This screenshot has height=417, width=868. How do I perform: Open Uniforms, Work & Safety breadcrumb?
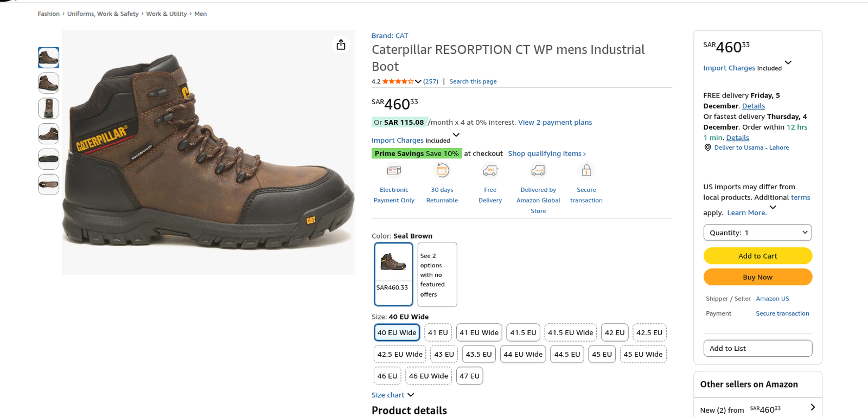[x=103, y=14]
